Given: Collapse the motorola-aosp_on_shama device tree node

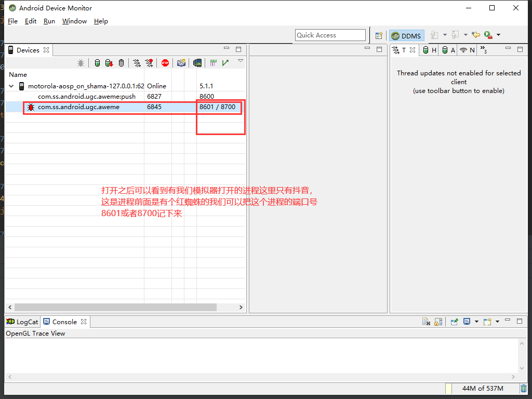Looking at the screenshot, I should pyautogui.click(x=11, y=86).
